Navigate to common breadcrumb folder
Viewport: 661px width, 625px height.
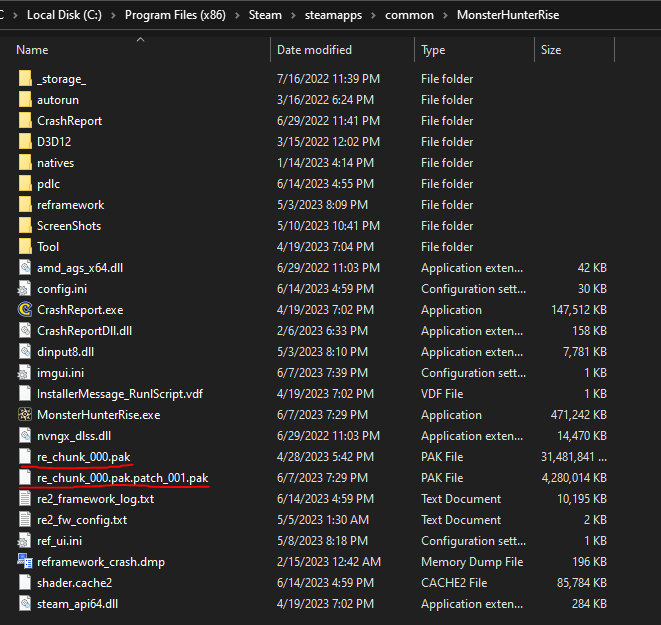(x=409, y=15)
